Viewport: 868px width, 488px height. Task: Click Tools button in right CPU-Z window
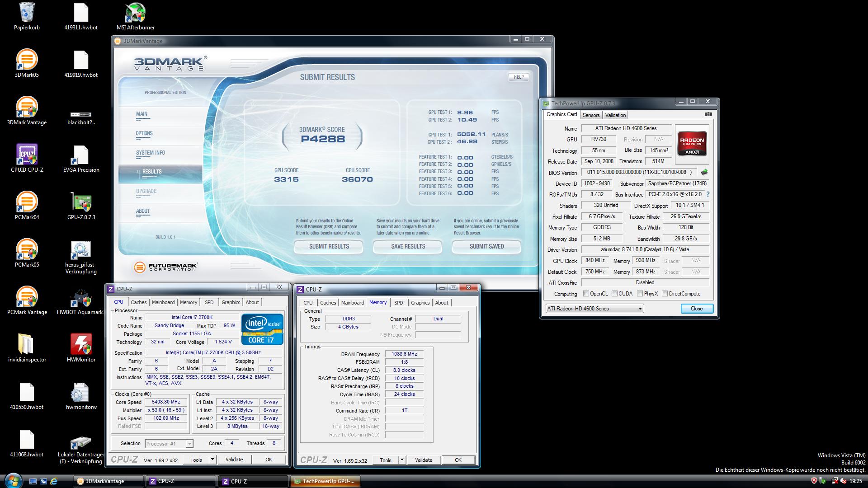point(386,460)
